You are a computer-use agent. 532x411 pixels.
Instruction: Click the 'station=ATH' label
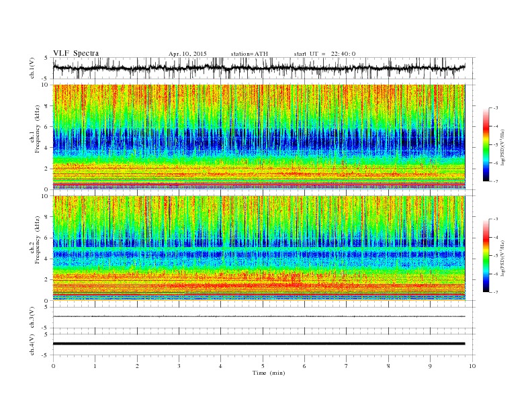249,54
